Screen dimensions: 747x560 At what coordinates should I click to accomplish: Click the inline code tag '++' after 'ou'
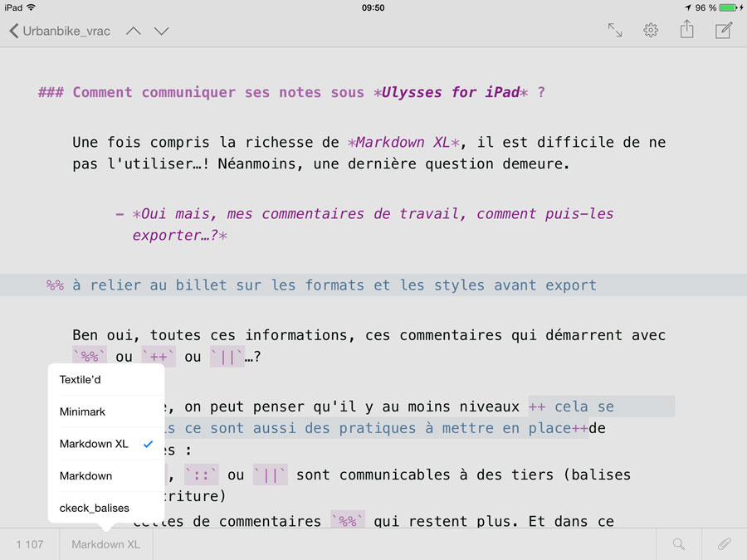[x=159, y=357]
